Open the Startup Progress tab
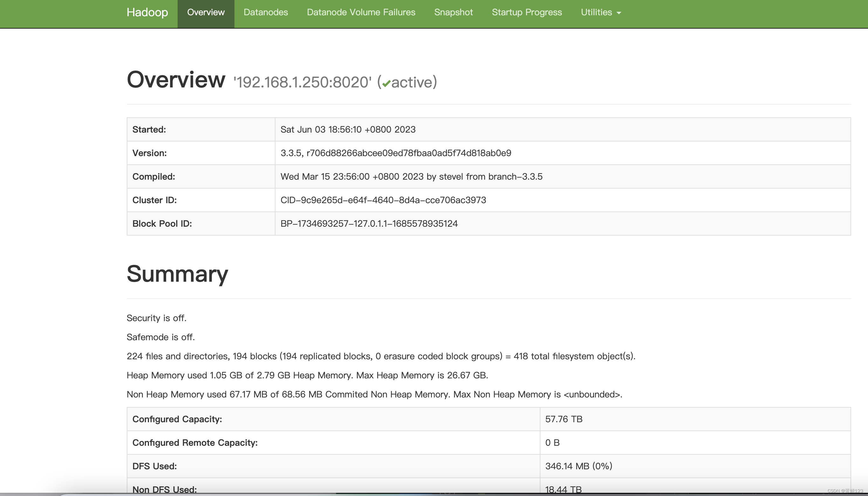Screen dimensions: 868x496 527,13
